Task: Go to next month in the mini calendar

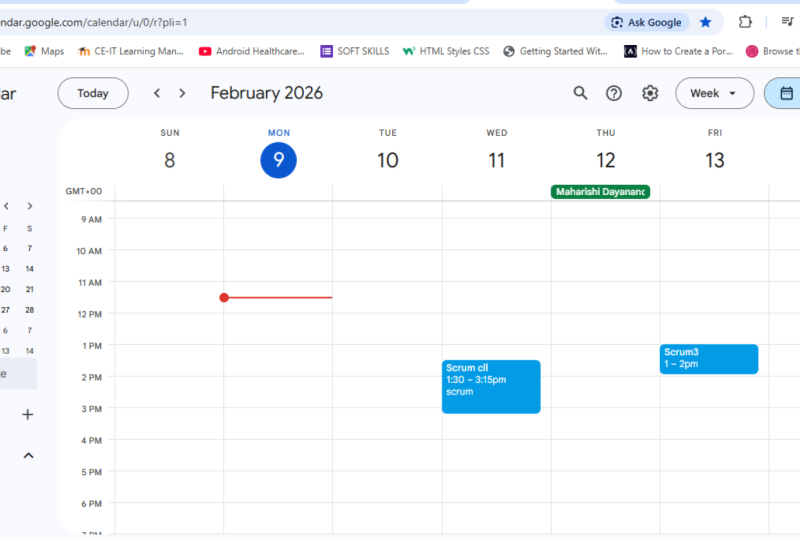Action: point(30,206)
